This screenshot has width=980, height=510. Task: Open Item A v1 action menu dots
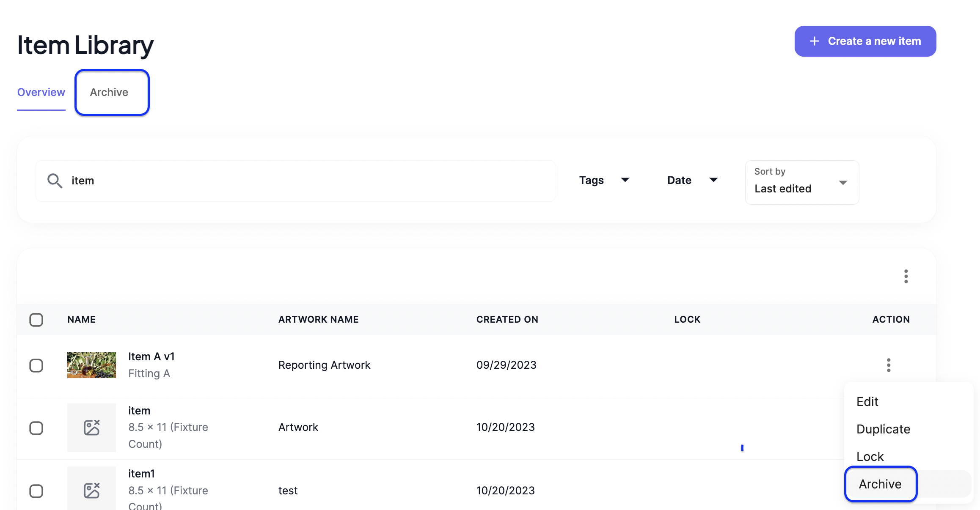pyautogui.click(x=888, y=365)
